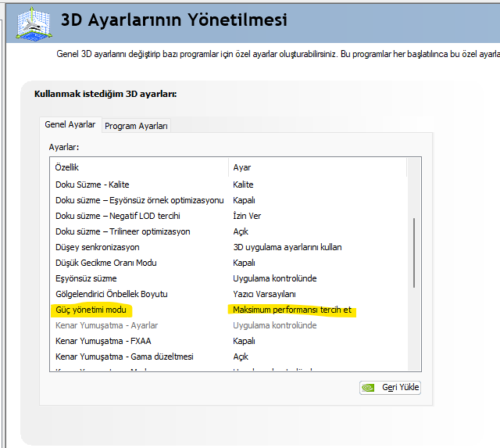Click the 3D settings cube icon in the header
The height and width of the screenshot is (448, 500).
[34, 24]
